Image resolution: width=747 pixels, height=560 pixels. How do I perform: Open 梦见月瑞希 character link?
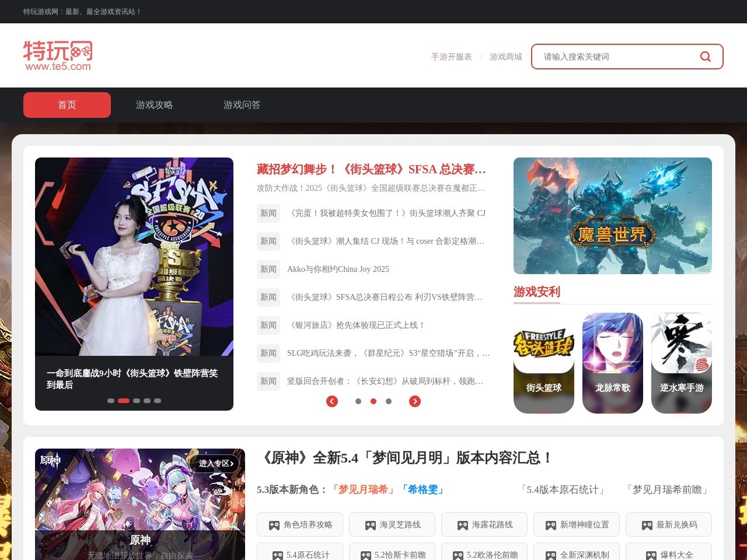[362, 489]
